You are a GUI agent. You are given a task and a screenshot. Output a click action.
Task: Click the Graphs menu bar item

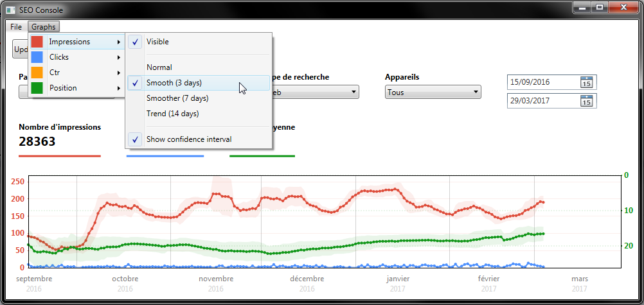click(x=44, y=27)
